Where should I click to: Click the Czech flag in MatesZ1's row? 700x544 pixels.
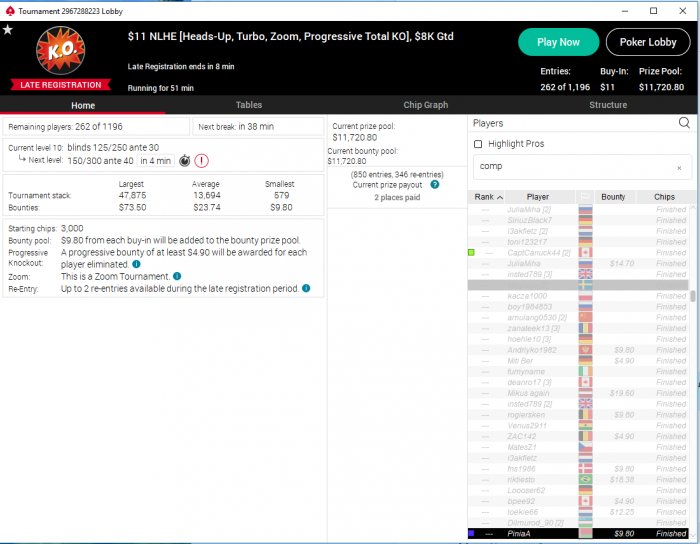(x=585, y=447)
